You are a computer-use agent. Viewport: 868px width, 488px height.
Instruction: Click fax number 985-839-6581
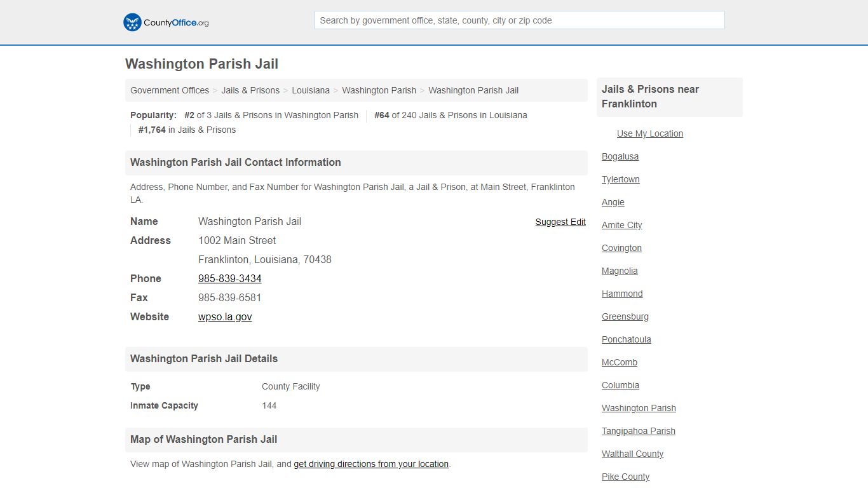point(230,297)
